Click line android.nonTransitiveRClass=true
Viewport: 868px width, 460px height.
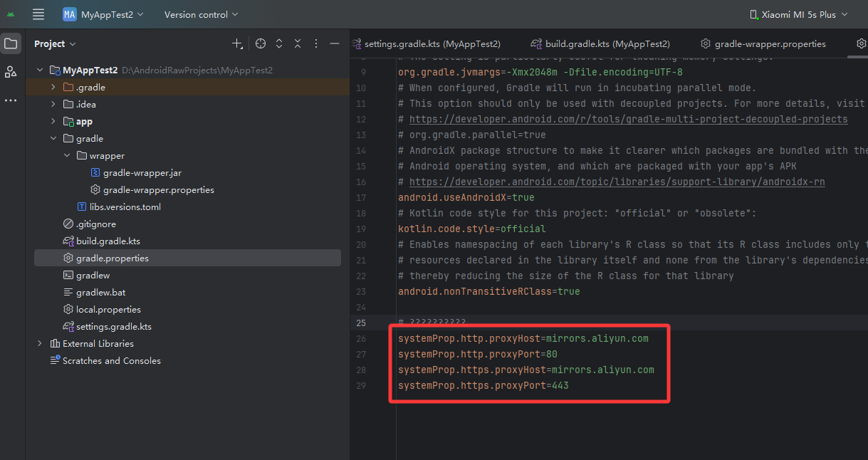pyautogui.click(x=488, y=292)
